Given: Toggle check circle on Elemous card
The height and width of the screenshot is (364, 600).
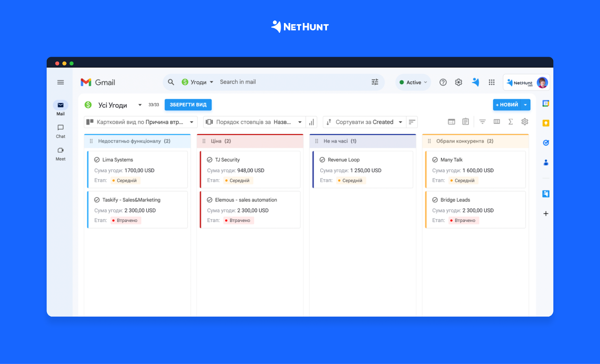Looking at the screenshot, I should (x=210, y=200).
